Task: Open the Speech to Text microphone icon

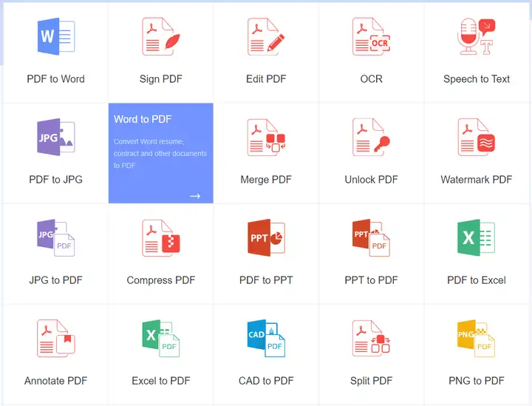Action: 477,36
